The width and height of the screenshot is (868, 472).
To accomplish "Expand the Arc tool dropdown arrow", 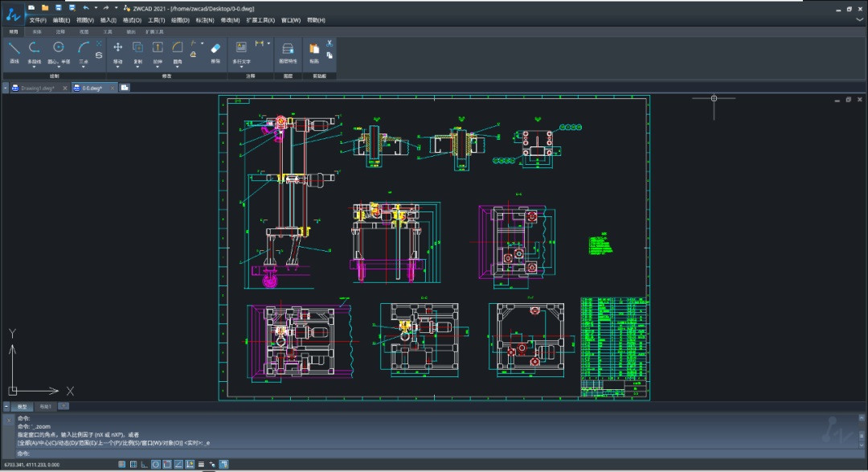I will coord(83,67).
